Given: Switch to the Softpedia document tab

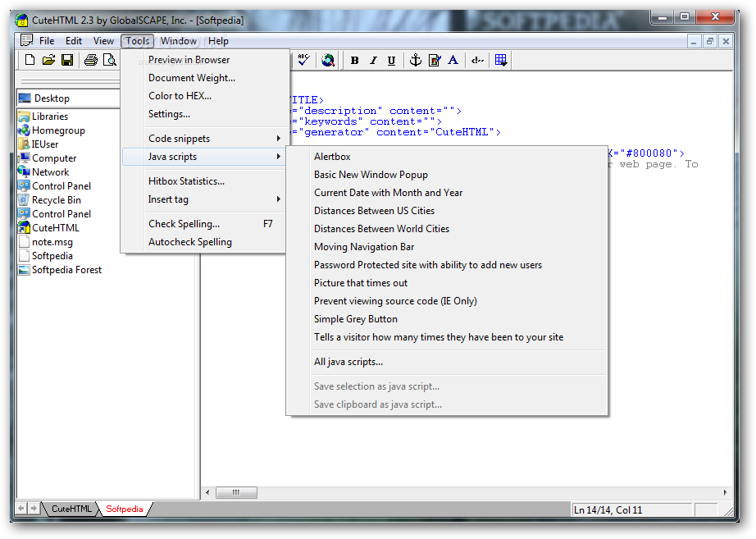Looking at the screenshot, I should (x=125, y=509).
